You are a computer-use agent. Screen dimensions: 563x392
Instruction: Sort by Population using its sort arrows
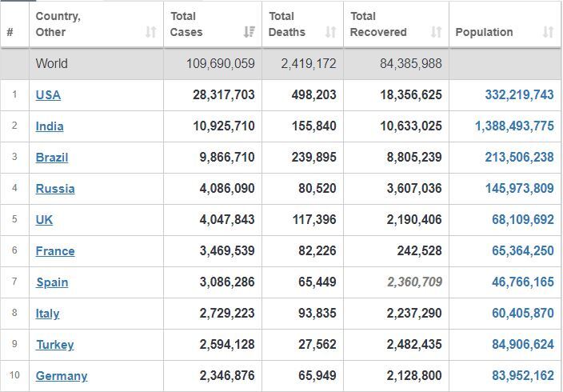click(x=548, y=32)
